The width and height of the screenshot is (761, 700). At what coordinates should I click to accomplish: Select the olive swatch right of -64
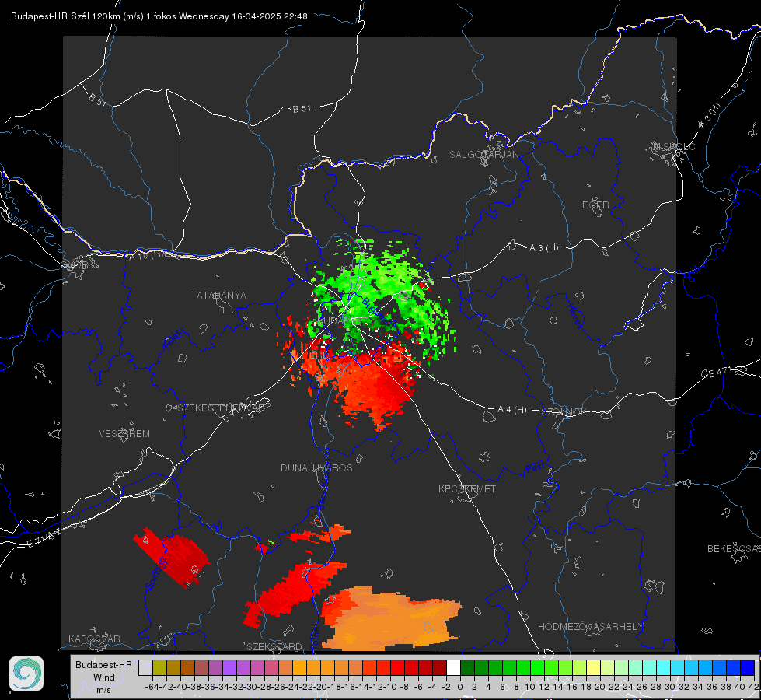pyautogui.click(x=159, y=667)
